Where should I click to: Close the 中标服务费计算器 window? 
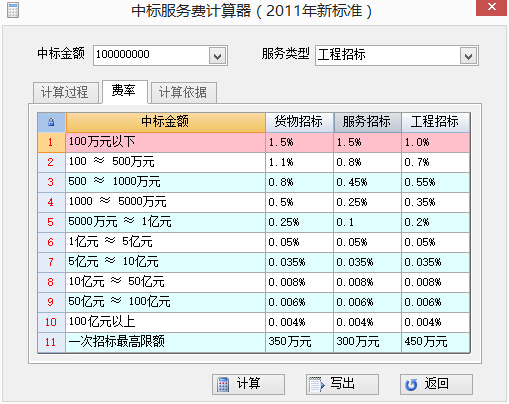491,7
